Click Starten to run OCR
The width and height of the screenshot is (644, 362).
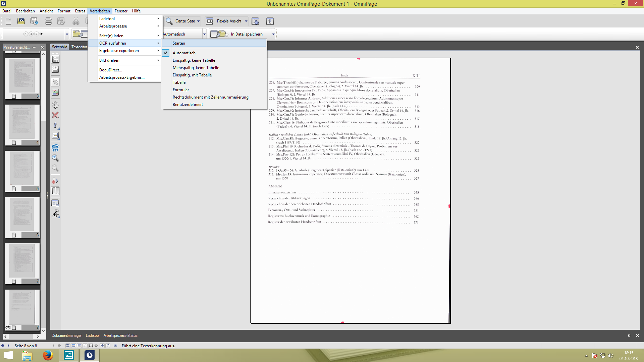point(214,43)
